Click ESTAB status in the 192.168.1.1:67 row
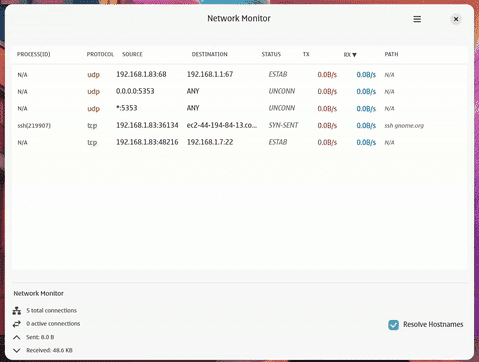 (x=278, y=74)
